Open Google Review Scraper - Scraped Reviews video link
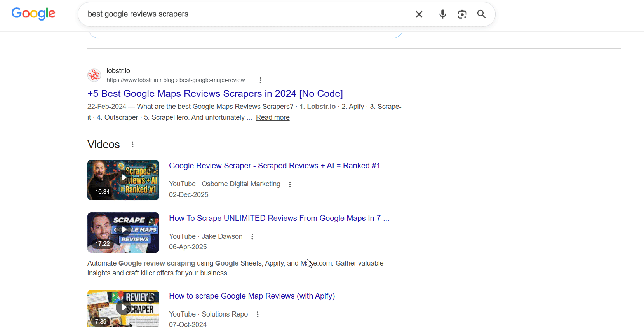644x327 pixels. point(274,166)
